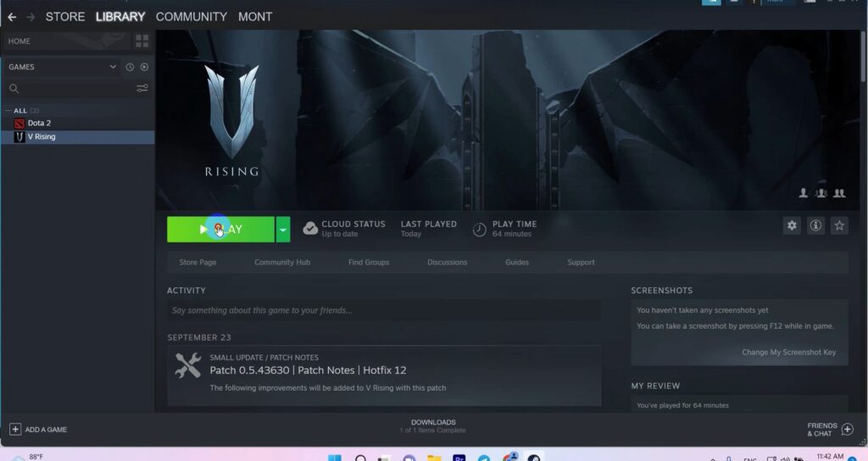Open the COMMUNITY menu
The width and height of the screenshot is (868, 461).
click(x=192, y=17)
